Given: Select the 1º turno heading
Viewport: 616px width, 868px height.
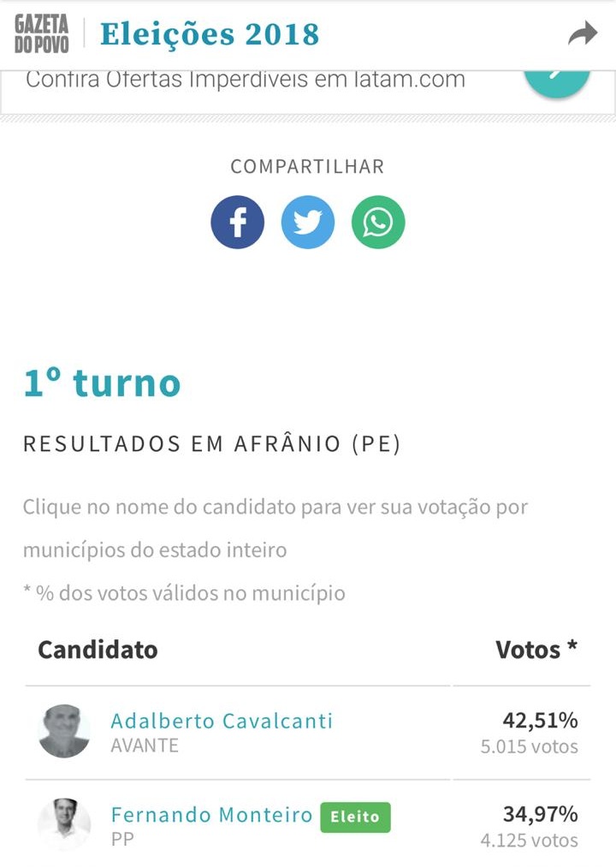Looking at the screenshot, I should pyautogui.click(x=102, y=383).
